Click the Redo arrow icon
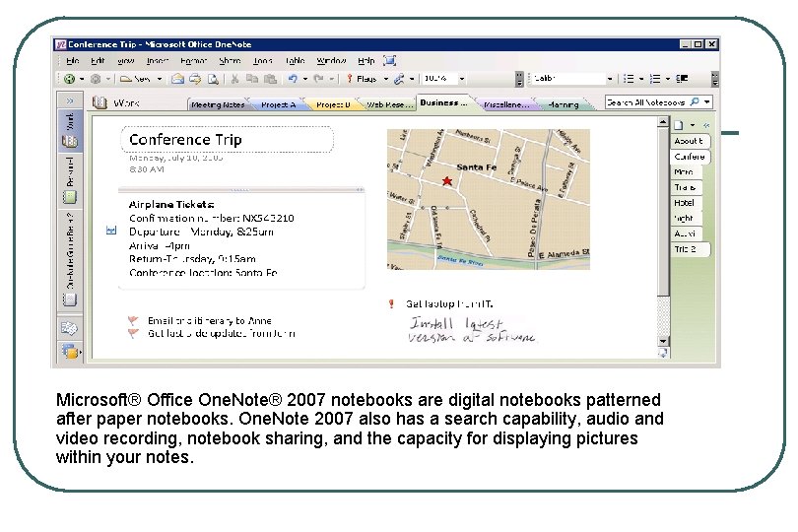 tap(318, 79)
